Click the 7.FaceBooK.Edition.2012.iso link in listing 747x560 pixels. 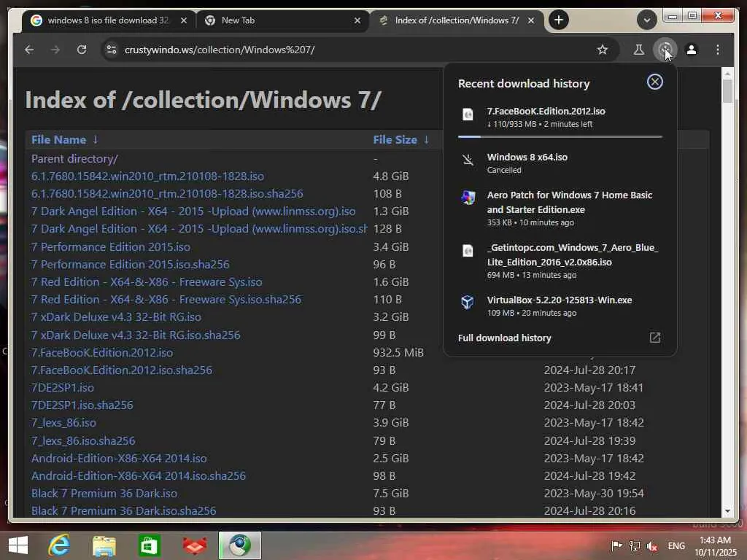click(x=102, y=352)
